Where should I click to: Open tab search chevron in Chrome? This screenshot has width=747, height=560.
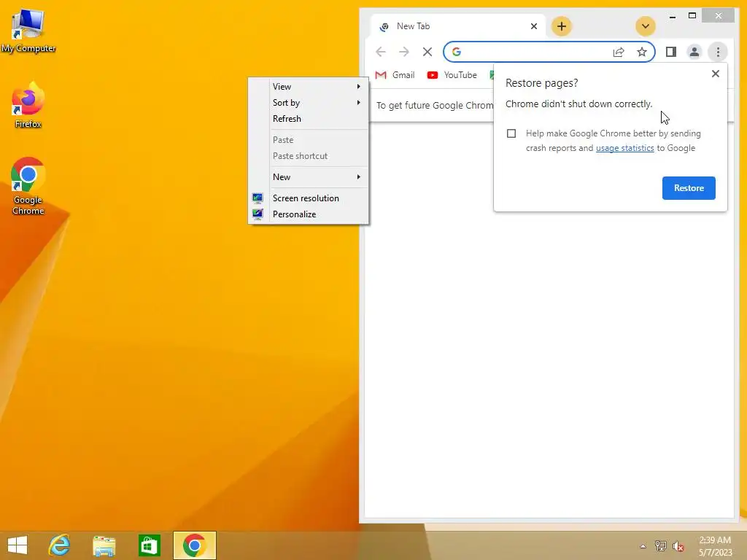coord(645,26)
